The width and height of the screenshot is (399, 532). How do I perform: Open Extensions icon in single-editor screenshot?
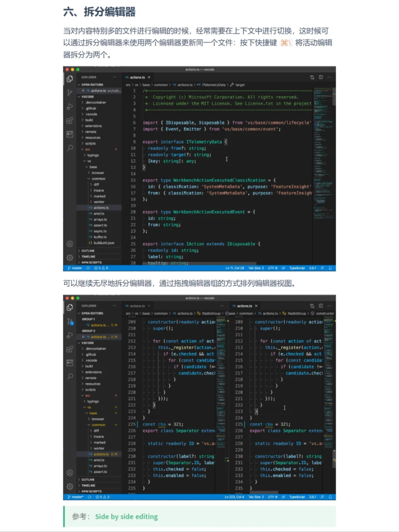[70, 121]
